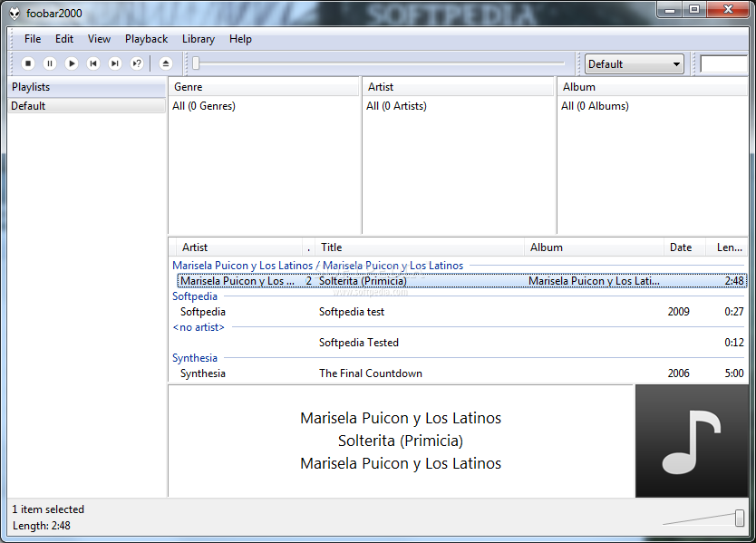Open the Help menu
Image resolution: width=756 pixels, height=543 pixels.
click(x=240, y=39)
